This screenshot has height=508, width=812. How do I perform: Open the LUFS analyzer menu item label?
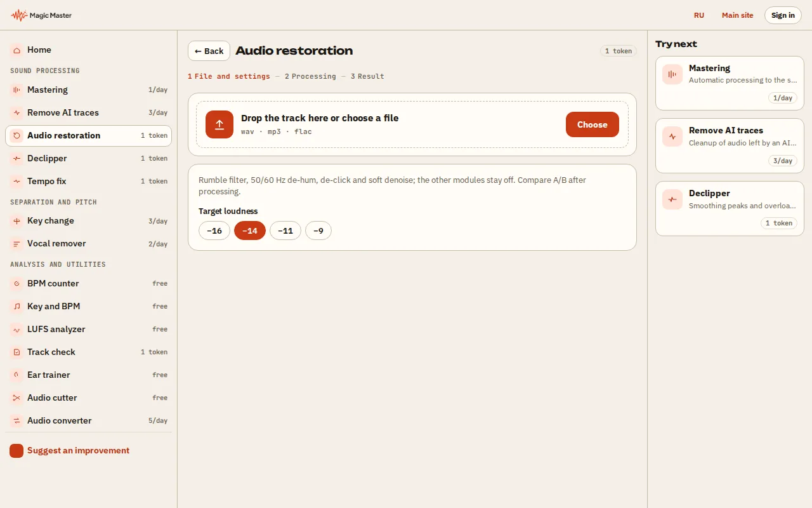[x=56, y=330]
